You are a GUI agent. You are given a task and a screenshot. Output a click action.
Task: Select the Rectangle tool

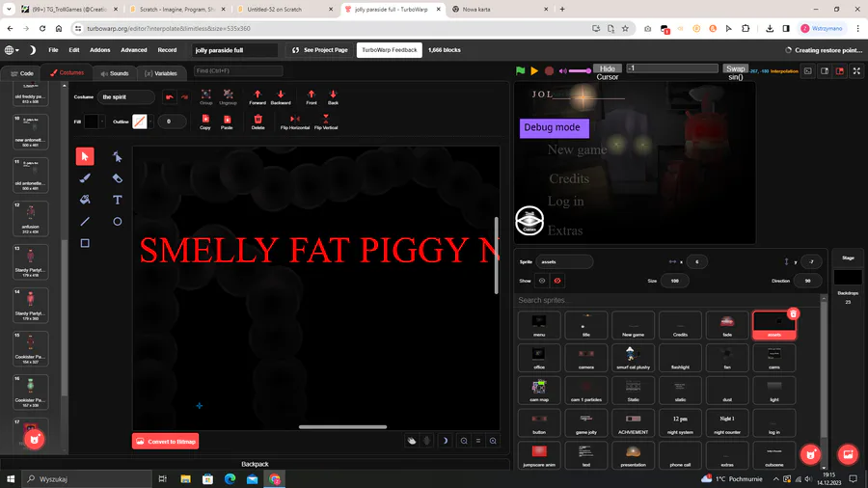point(85,243)
